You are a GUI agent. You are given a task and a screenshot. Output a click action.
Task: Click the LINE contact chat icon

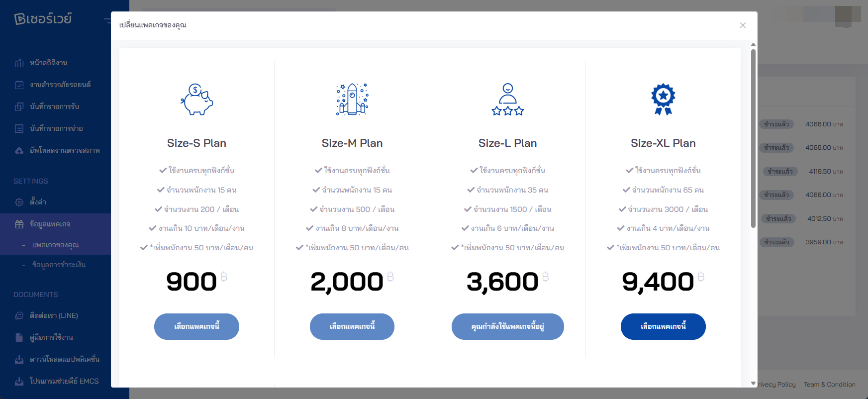(x=19, y=315)
